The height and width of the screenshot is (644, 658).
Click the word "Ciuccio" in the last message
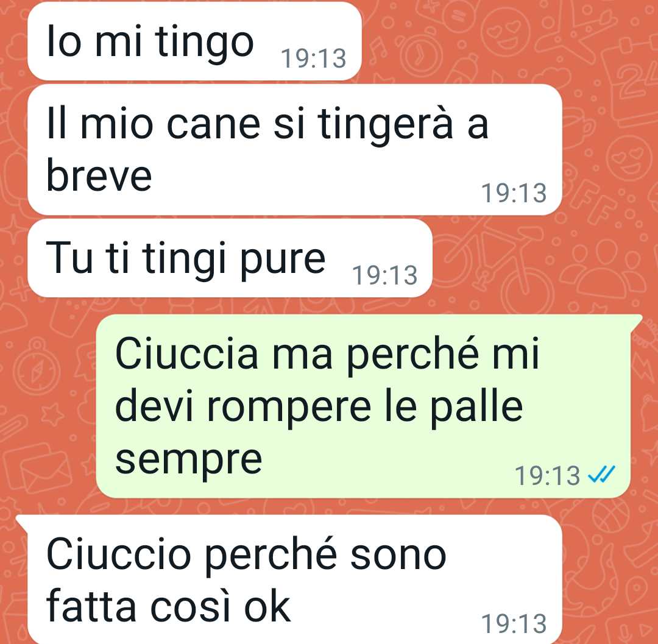119,554
